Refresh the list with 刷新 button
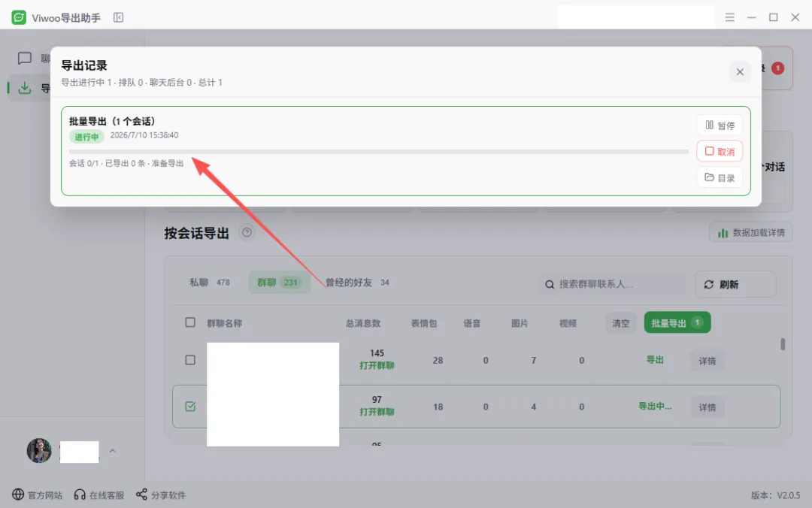This screenshot has height=508, width=812. tap(735, 284)
